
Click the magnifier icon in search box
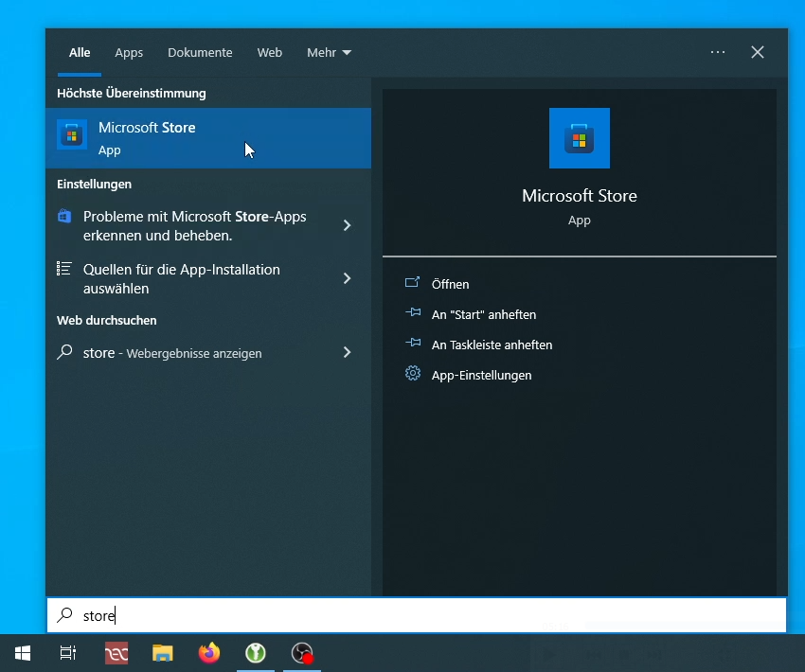tap(64, 614)
